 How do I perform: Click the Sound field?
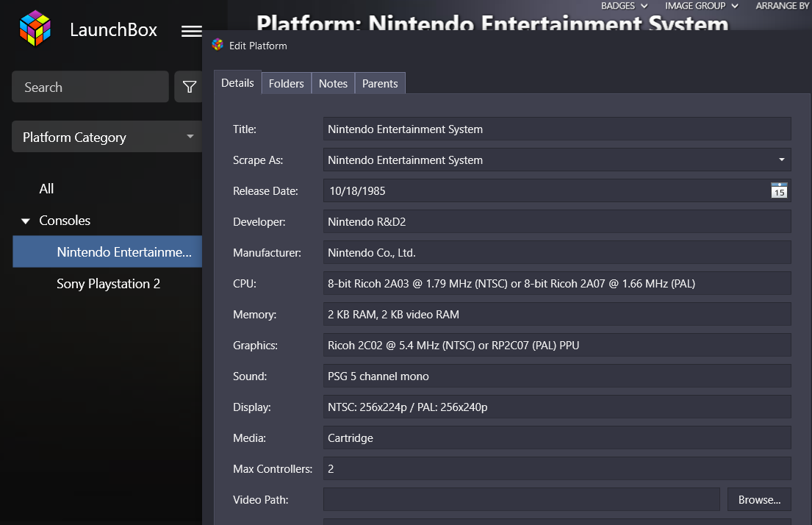(x=557, y=376)
